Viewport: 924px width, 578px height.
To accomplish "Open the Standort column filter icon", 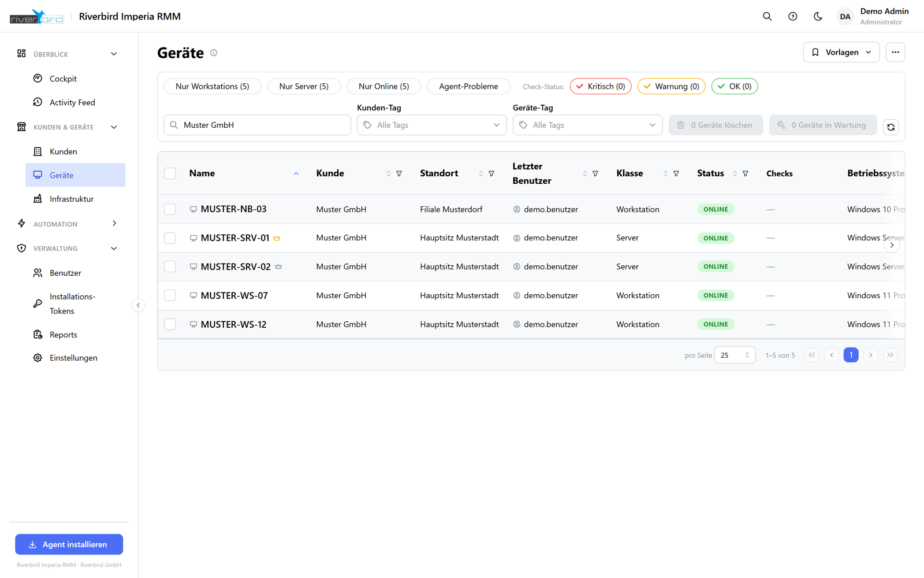I will tap(491, 173).
